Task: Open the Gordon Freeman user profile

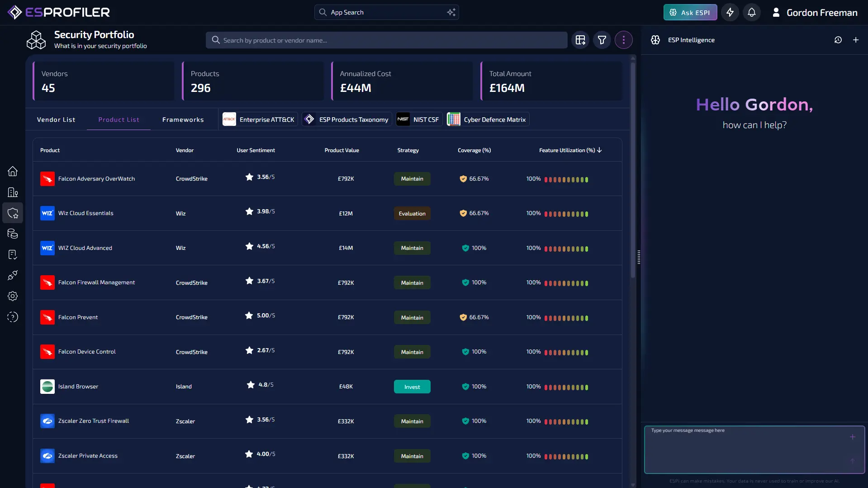Action: (x=815, y=13)
